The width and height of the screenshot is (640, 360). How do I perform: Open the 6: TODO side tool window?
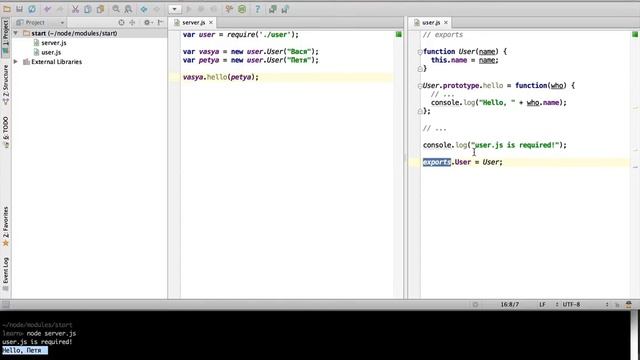point(5,131)
